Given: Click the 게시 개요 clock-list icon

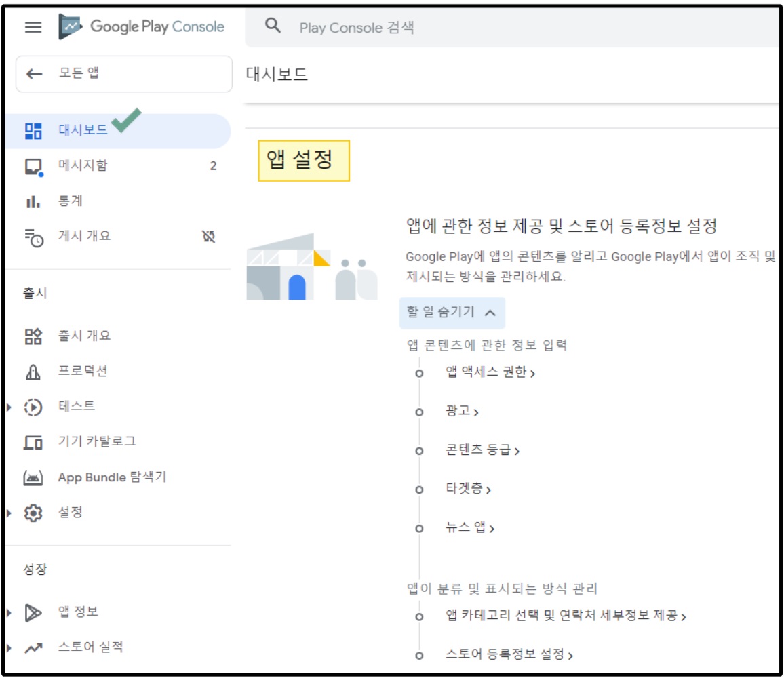Looking at the screenshot, I should click(34, 238).
